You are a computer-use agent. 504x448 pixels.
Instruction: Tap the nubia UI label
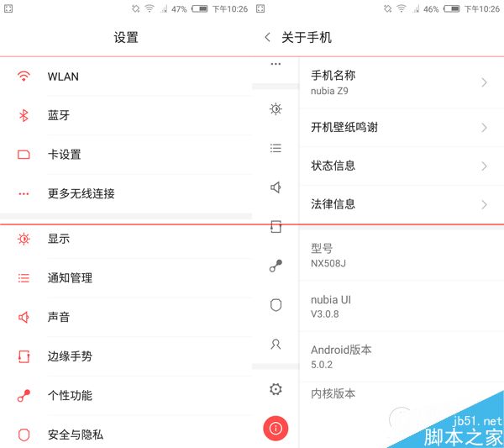click(x=331, y=300)
